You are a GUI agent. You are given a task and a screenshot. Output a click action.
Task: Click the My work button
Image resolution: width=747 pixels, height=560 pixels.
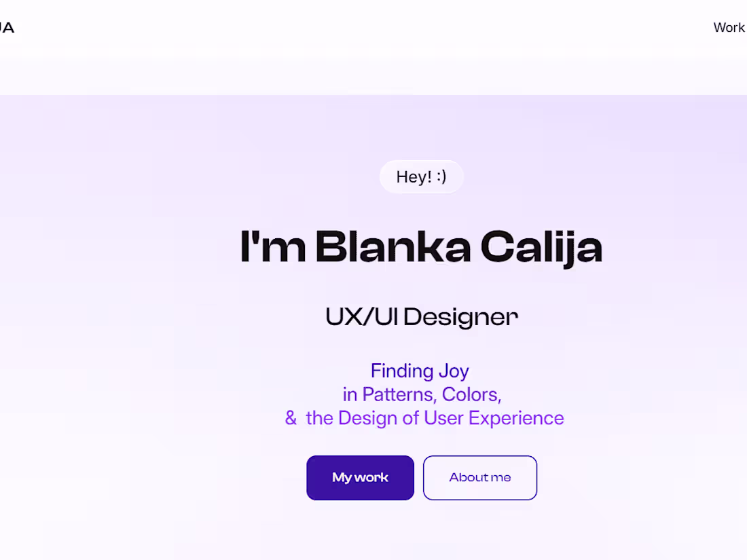pyautogui.click(x=360, y=477)
